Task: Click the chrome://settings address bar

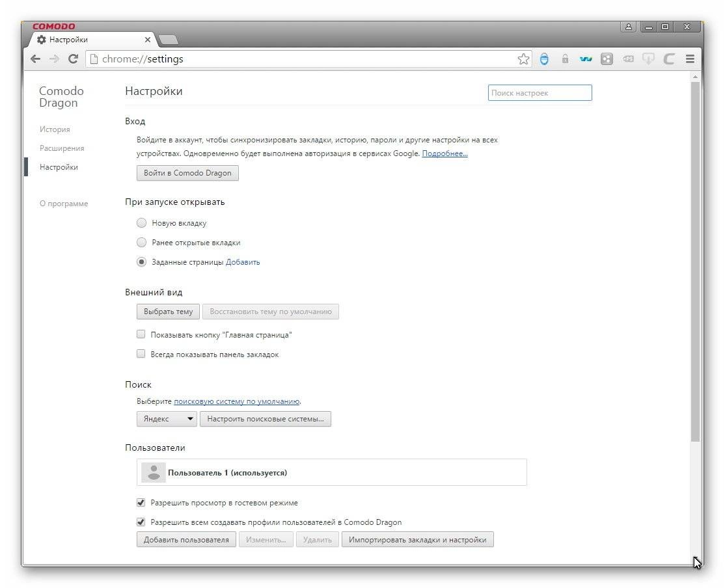Action: pyautogui.click(x=307, y=59)
